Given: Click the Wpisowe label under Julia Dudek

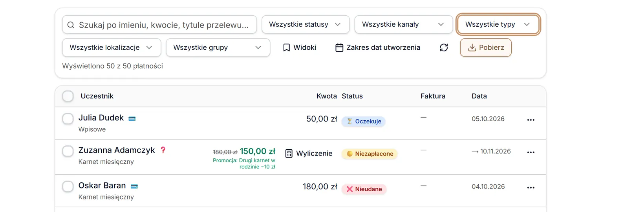Looking at the screenshot, I should (x=92, y=129).
